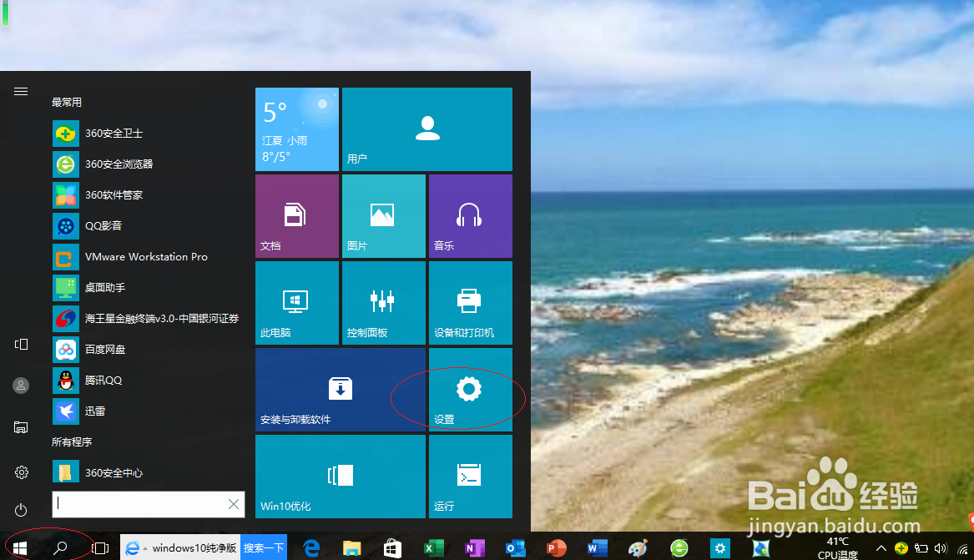Click the Windows Start button

[20, 547]
